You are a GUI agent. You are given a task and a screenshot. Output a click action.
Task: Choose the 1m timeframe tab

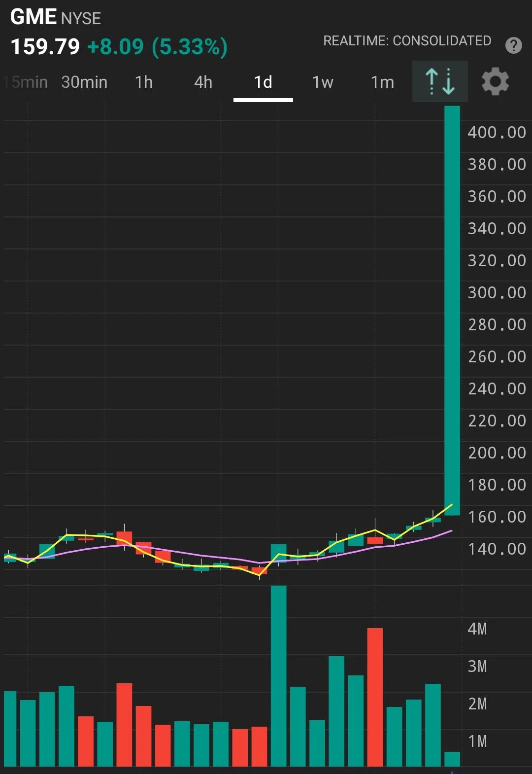(382, 82)
